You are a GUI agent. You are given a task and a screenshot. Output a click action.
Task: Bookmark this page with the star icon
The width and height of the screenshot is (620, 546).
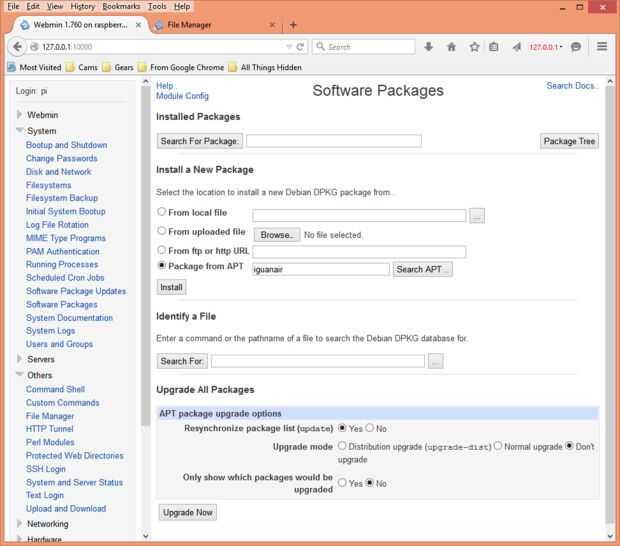pyautogui.click(x=474, y=46)
